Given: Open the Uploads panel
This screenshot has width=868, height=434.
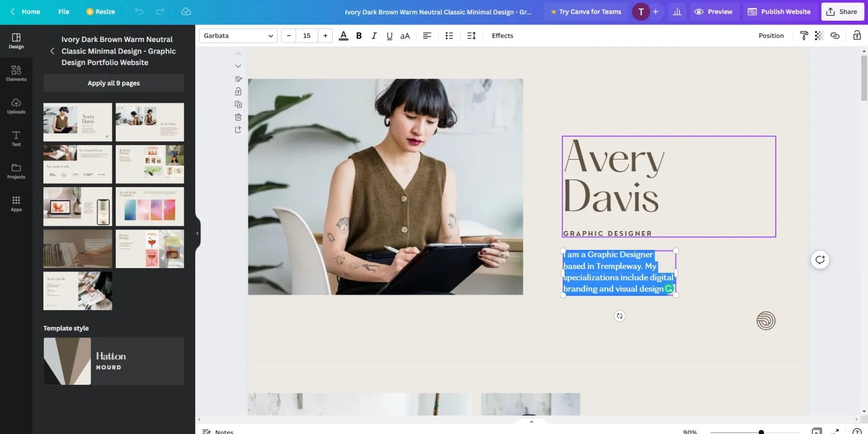Looking at the screenshot, I should 16,106.
